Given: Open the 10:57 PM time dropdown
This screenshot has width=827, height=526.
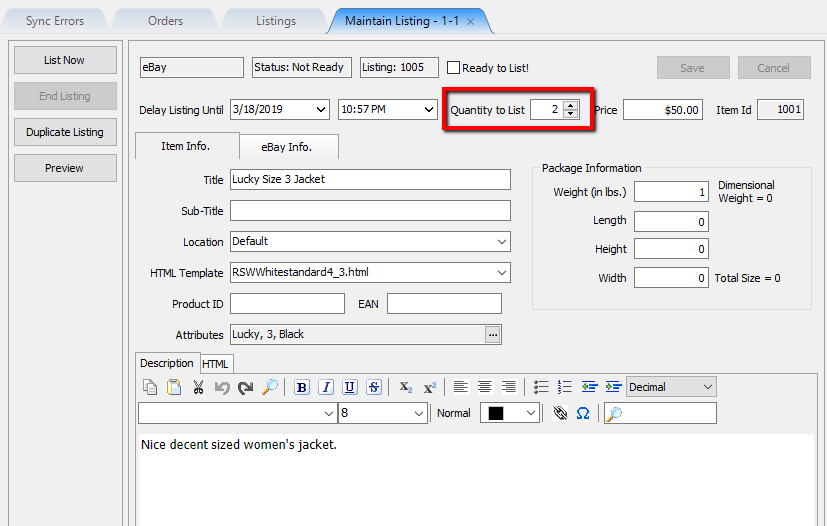Looking at the screenshot, I should click(428, 110).
